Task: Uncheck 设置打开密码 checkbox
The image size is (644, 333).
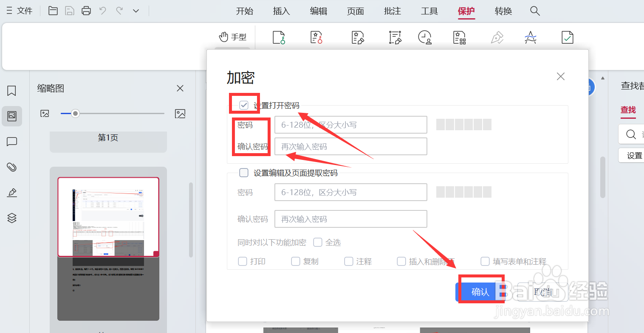Action: 244,104
